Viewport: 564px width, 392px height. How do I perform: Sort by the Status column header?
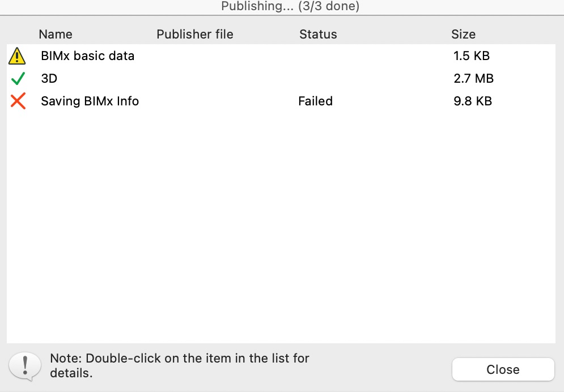point(318,34)
